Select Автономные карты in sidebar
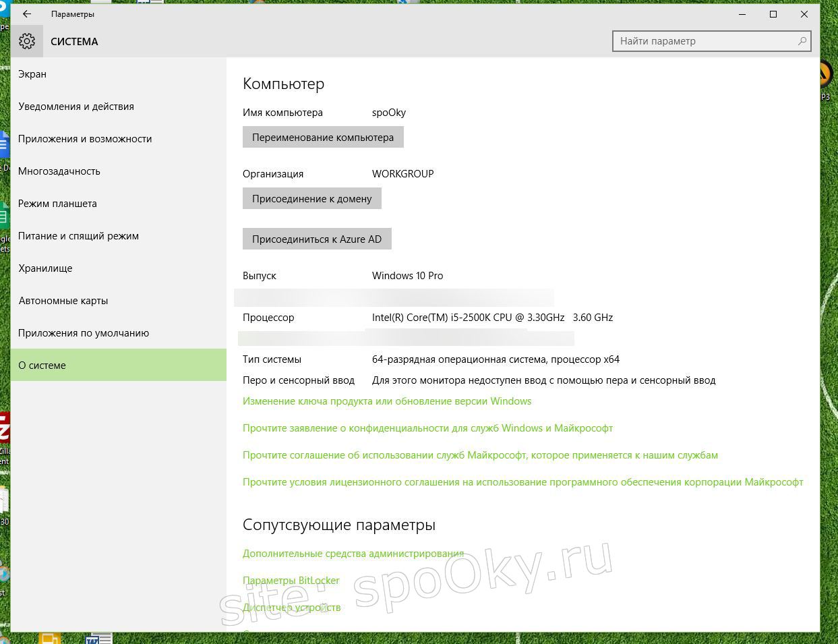The height and width of the screenshot is (644, 838). (119, 301)
